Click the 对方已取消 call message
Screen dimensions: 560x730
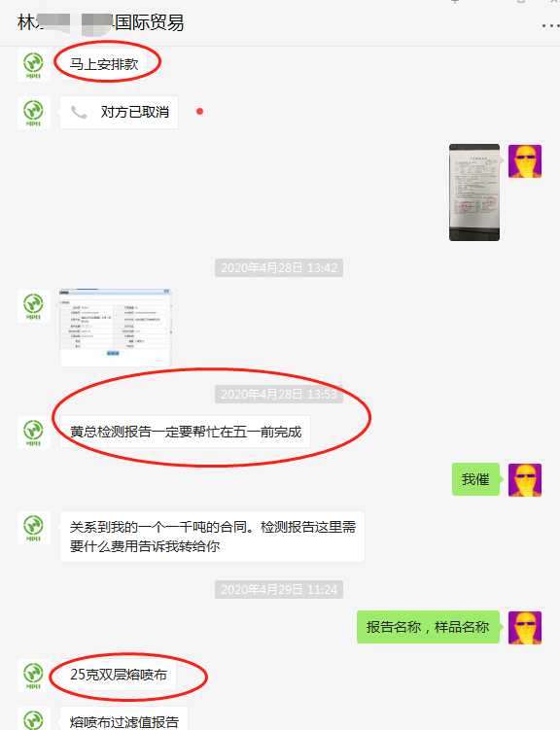[119, 112]
